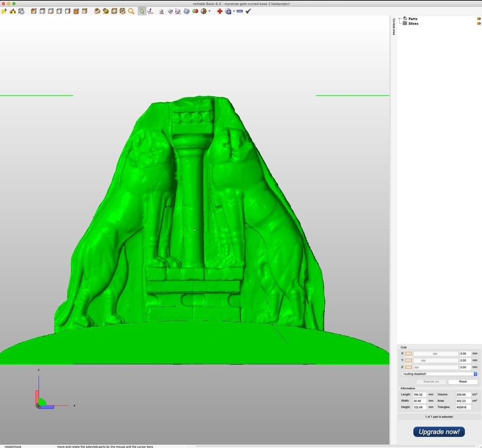Viewport: 482px width, 448px height.
Task: Click the Length value 184.32 field
Action: [x=419, y=394]
